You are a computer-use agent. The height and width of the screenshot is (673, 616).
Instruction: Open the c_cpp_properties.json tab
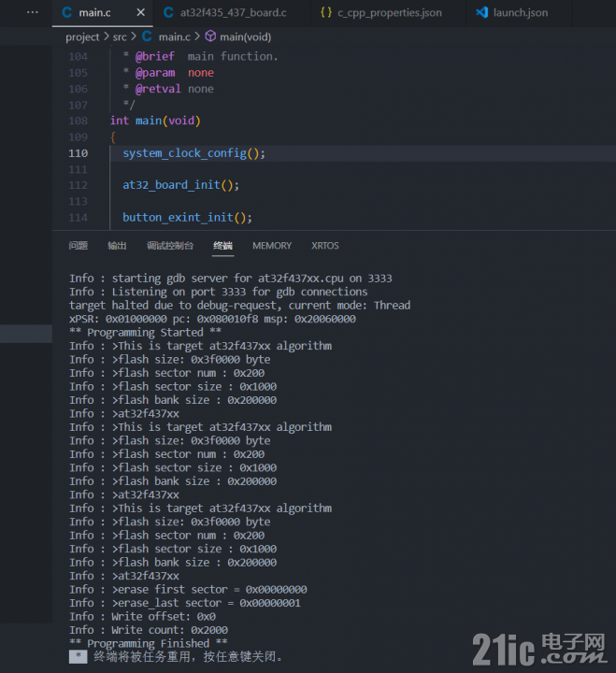pos(389,13)
